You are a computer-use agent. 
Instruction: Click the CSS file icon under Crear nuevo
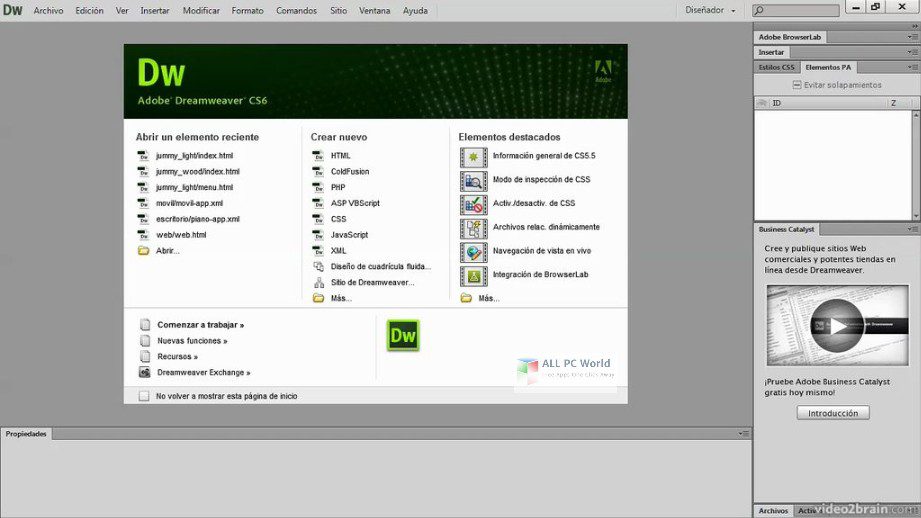318,219
